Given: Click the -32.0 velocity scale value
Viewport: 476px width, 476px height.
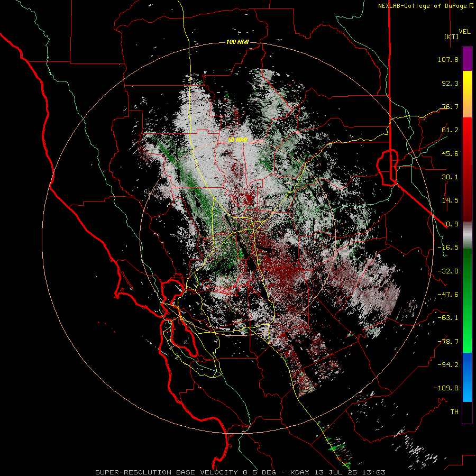Looking at the screenshot, I should coord(448,271).
